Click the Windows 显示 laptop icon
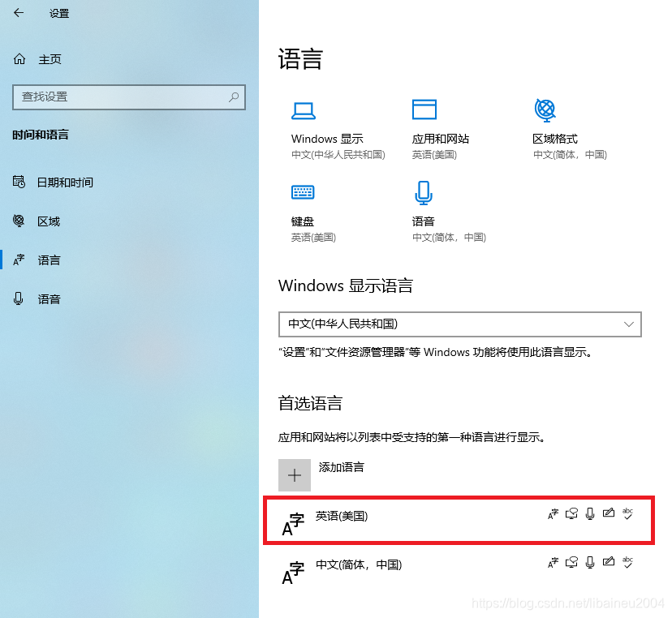The height and width of the screenshot is (618, 672). point(304,110)
